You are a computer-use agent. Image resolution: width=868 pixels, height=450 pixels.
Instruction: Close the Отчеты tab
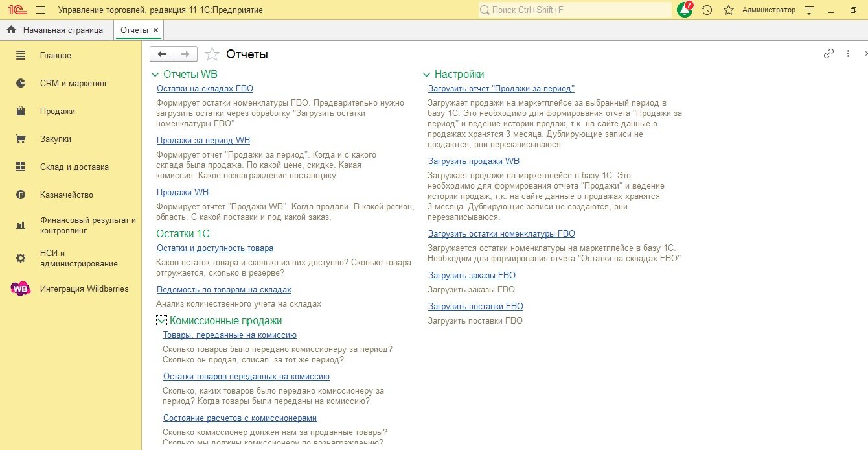click(x=155, y=30)
